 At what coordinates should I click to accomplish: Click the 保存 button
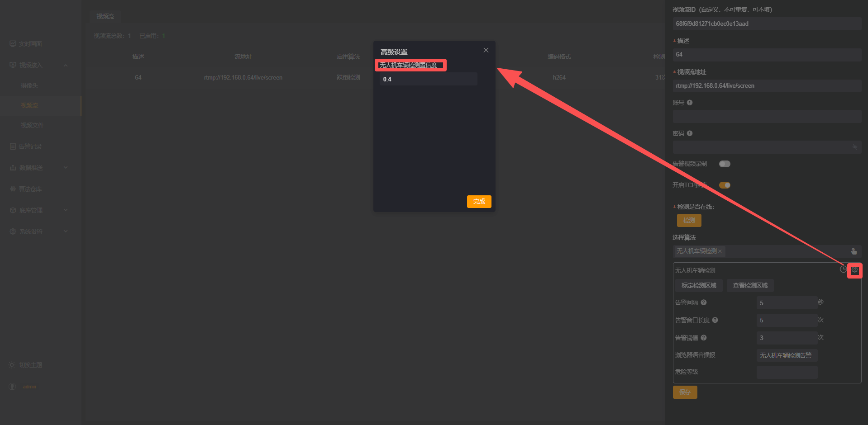(685, 392)
